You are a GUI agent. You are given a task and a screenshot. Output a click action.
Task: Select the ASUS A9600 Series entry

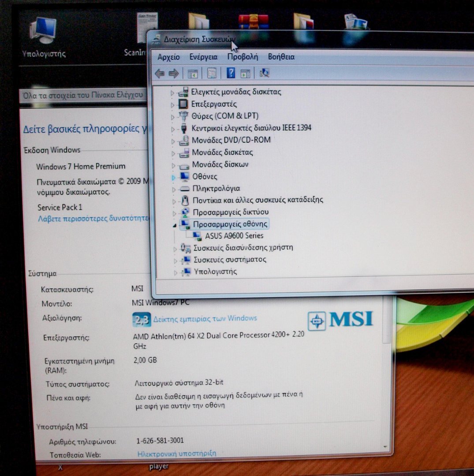[x=234, y=235]
